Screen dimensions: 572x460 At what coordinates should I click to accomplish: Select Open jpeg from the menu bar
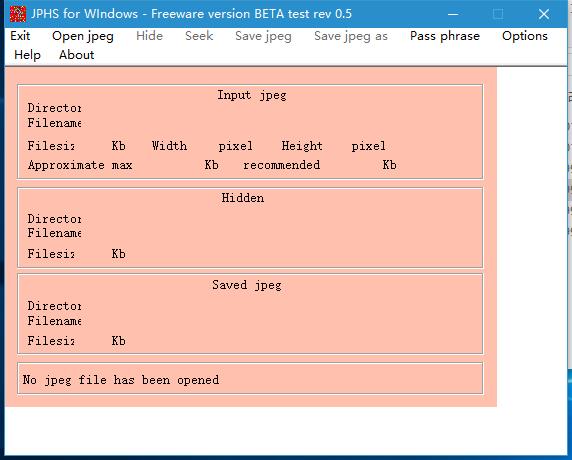pyautogui.click(x=83, y=36)
